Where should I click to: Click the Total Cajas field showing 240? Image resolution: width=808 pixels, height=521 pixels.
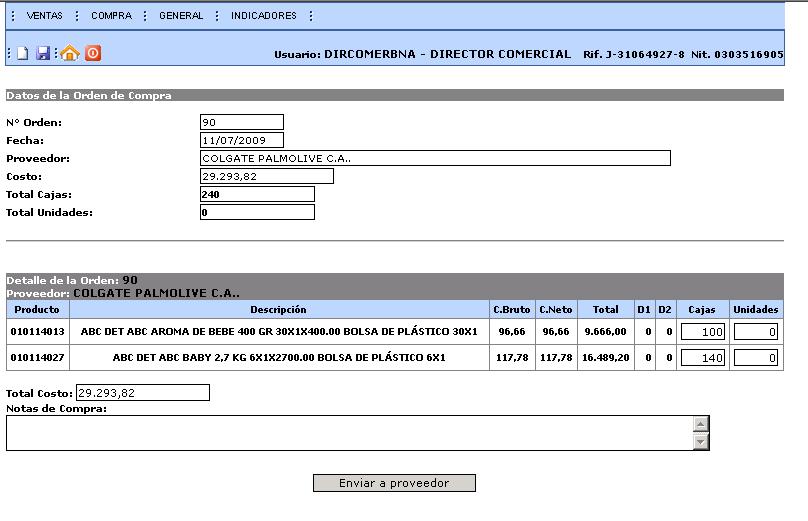point(257,194)
